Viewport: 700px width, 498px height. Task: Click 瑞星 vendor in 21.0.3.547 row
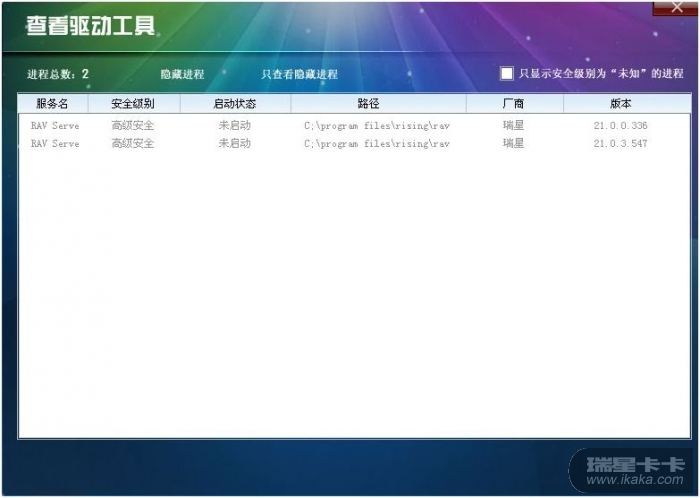click(x=513, y=143)
